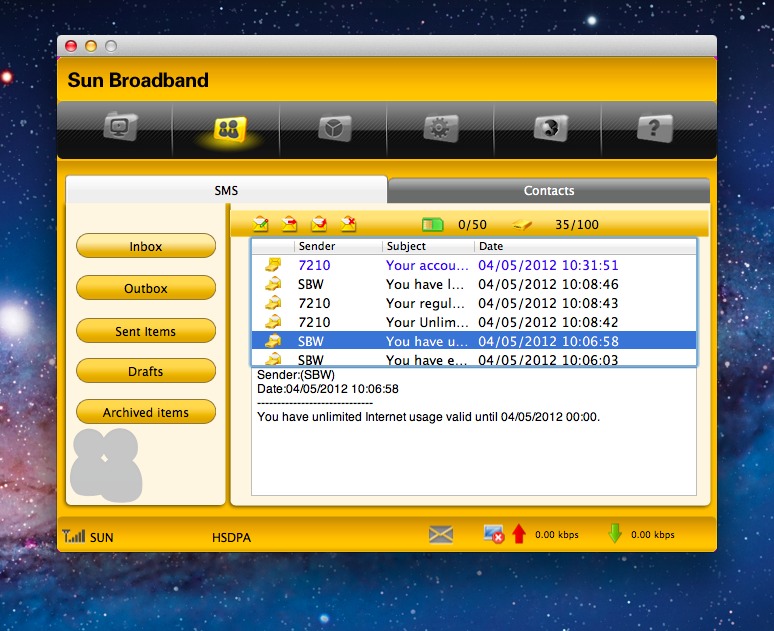Close the Sun Broadband window

[x=71, y=46]
